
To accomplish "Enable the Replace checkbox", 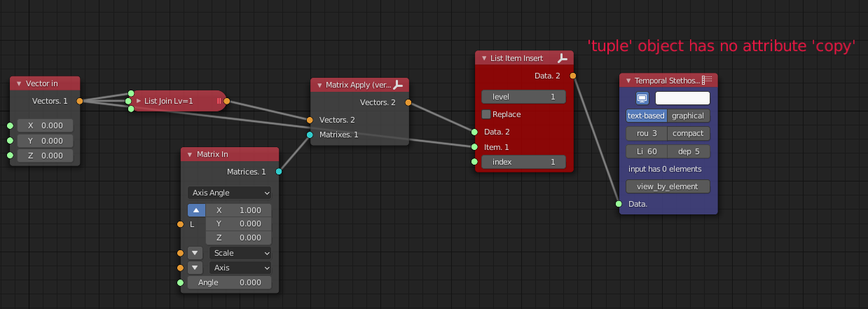I will pos(486,114).
